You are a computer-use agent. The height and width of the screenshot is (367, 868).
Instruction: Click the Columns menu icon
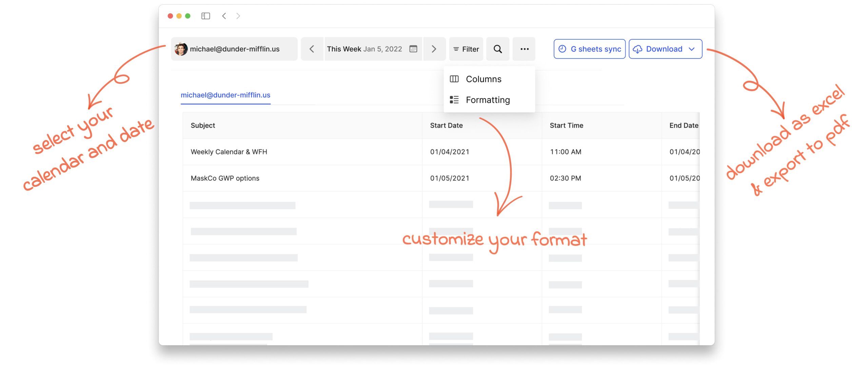pos(454,79)
